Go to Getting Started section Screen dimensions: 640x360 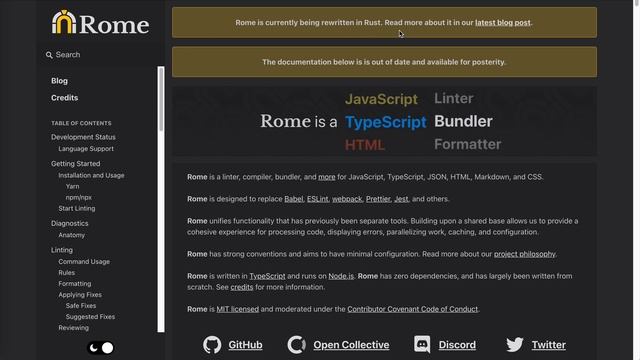[x=76, y=164]
